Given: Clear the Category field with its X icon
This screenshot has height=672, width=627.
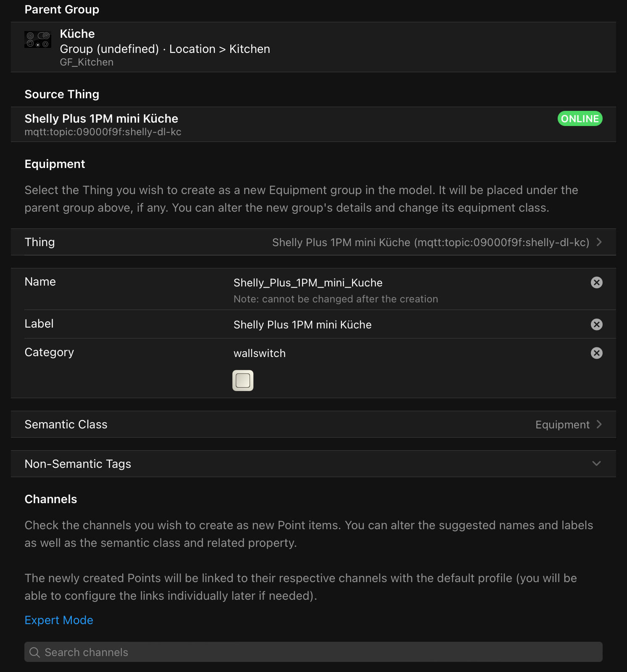Looking at the screenshot, I should (596, 353).
